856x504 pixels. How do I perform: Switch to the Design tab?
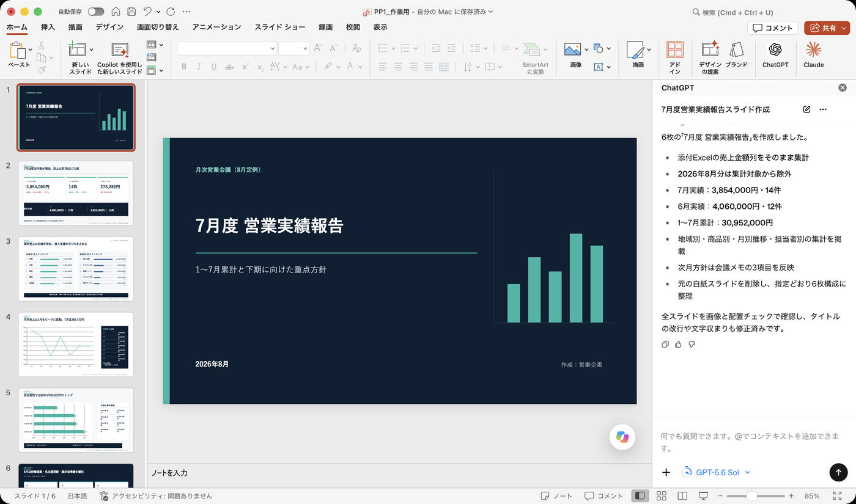[x=109, y=27]
